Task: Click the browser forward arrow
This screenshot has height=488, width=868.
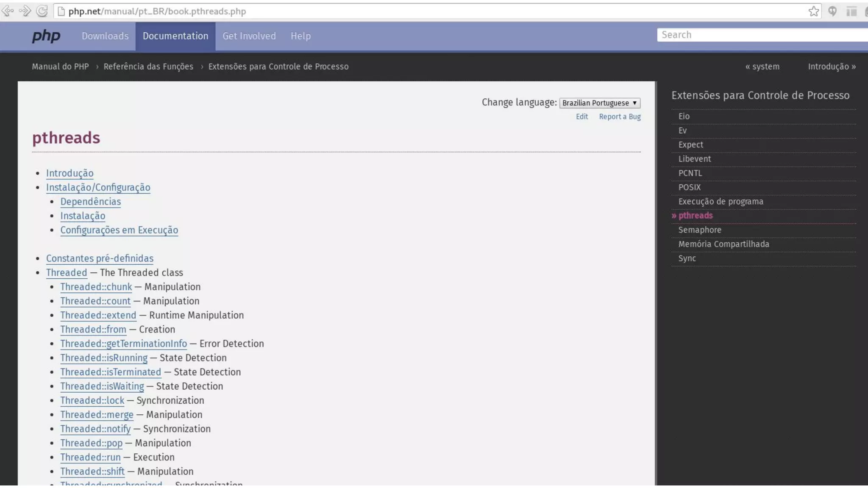Action: (x=25, y=11)
